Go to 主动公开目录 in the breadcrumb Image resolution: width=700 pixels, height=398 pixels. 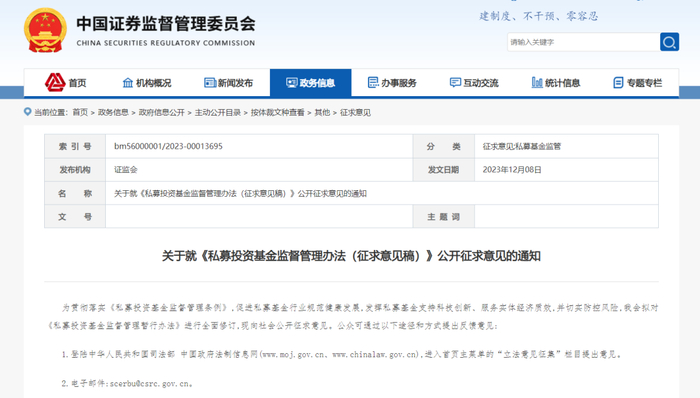[x=218, y=112]
